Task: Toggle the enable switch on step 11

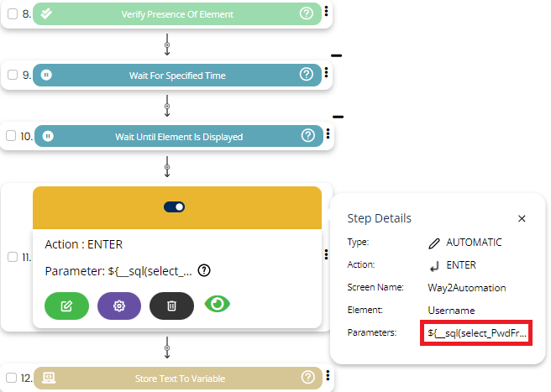Action: pyautogui.click(x=176, y=206)
